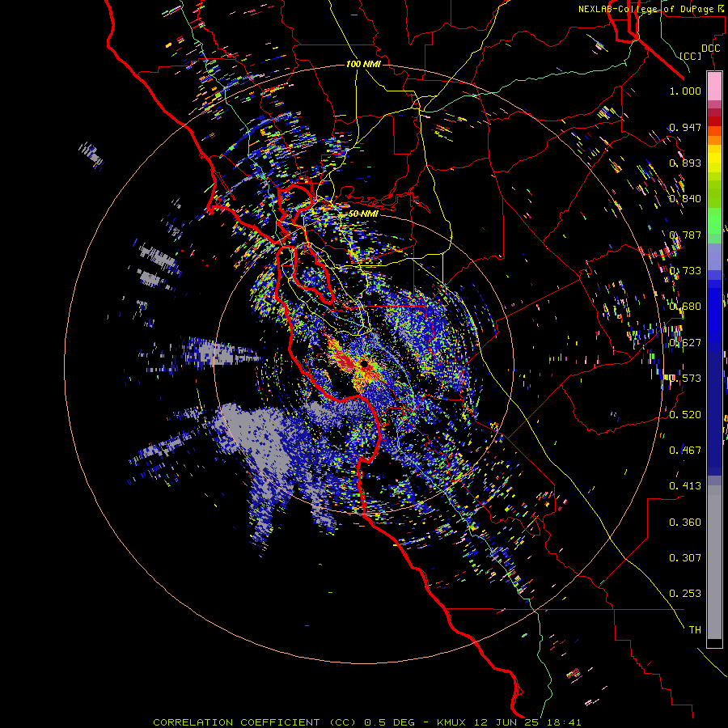Screen dimensions: 728x728
Task: Click the "0.840" scale value
Action: (x=685, y=199)
